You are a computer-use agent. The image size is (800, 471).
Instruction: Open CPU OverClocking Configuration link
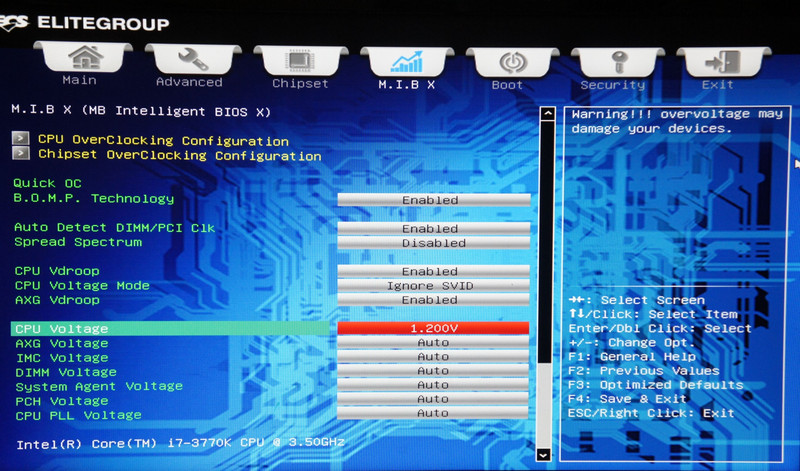(x=163, y=141)
